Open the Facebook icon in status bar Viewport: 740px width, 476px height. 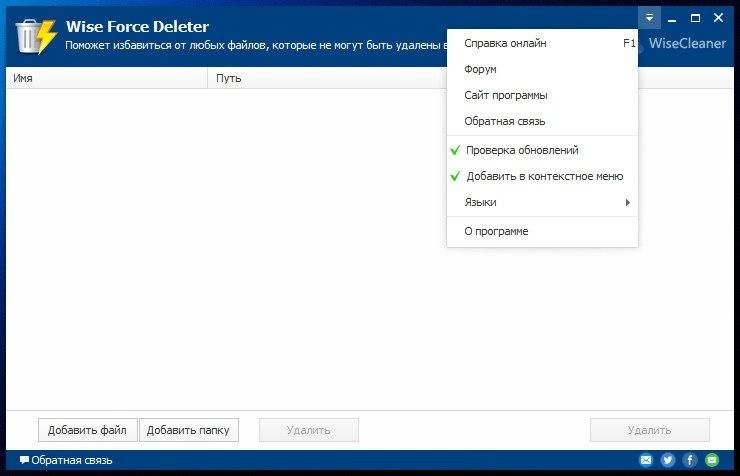point(690,460)
